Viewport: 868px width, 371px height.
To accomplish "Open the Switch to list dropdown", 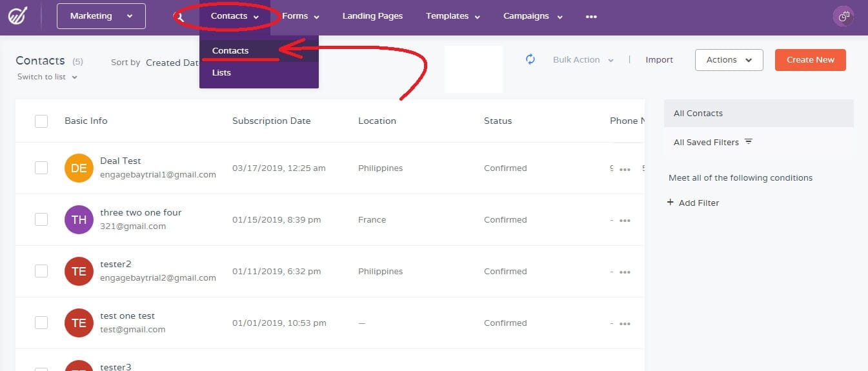I will tap(47, 77).
